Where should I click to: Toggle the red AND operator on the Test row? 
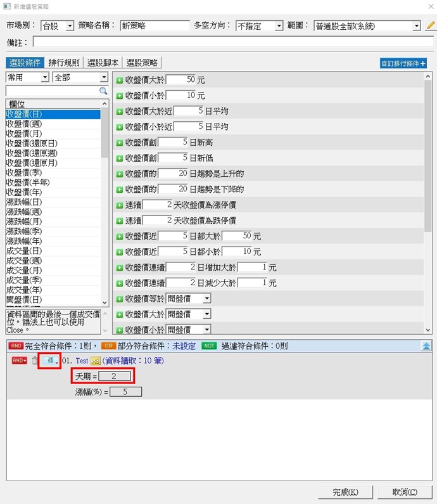coord(19,361)
